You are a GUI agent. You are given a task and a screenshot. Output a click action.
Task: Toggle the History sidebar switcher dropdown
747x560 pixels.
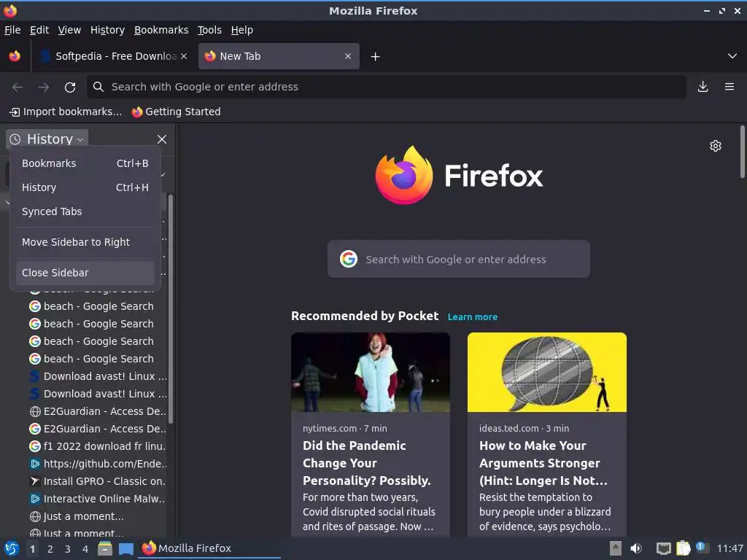pos(47,139)
